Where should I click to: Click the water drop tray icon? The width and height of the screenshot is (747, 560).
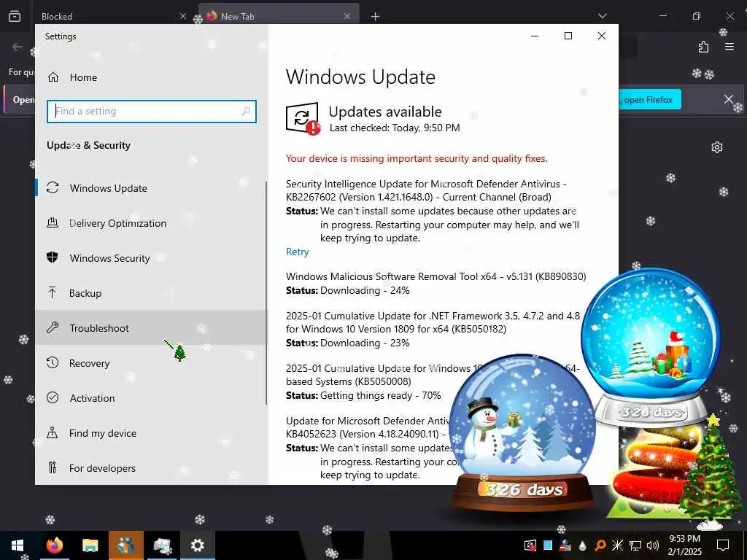[x=583, y=545]
